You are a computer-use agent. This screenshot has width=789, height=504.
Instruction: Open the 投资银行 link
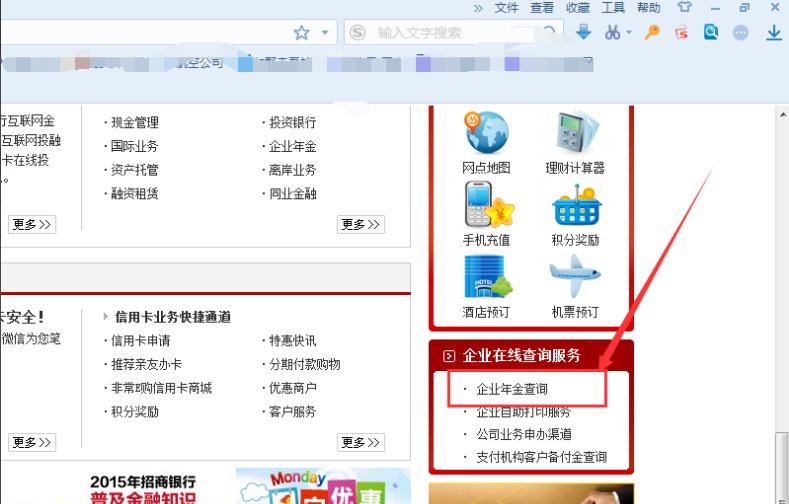[x=292, y=122]
